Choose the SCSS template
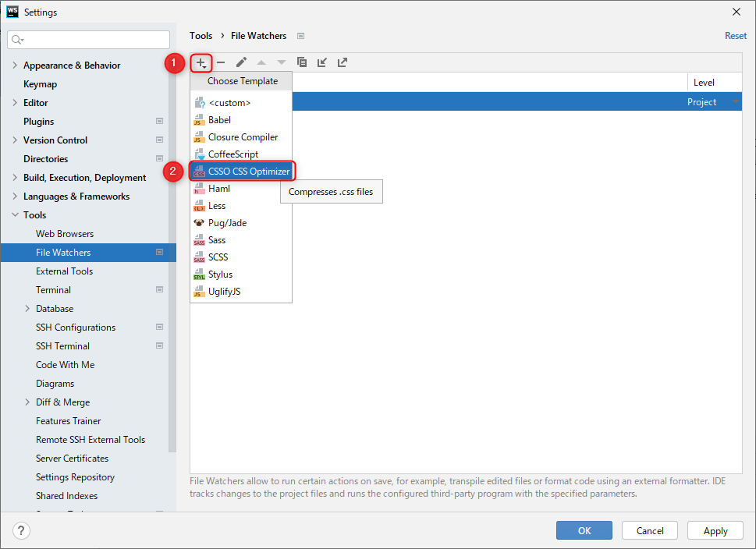 [x=241, y=257]
